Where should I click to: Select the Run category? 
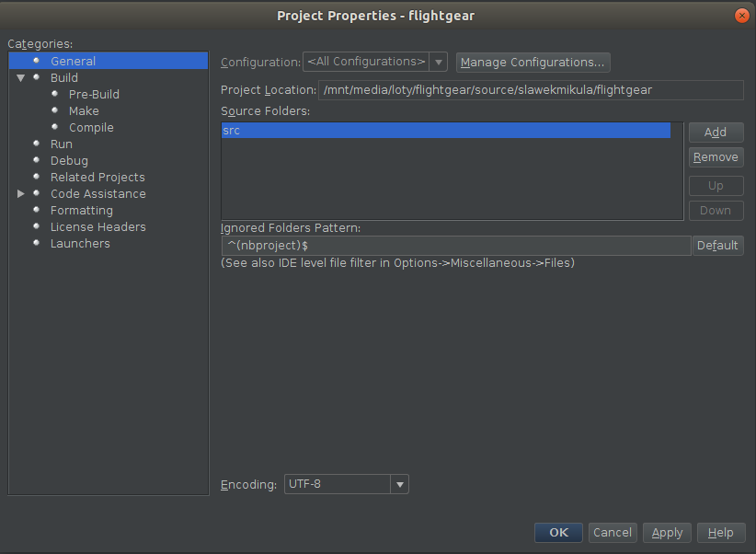[x=62, y=144]
